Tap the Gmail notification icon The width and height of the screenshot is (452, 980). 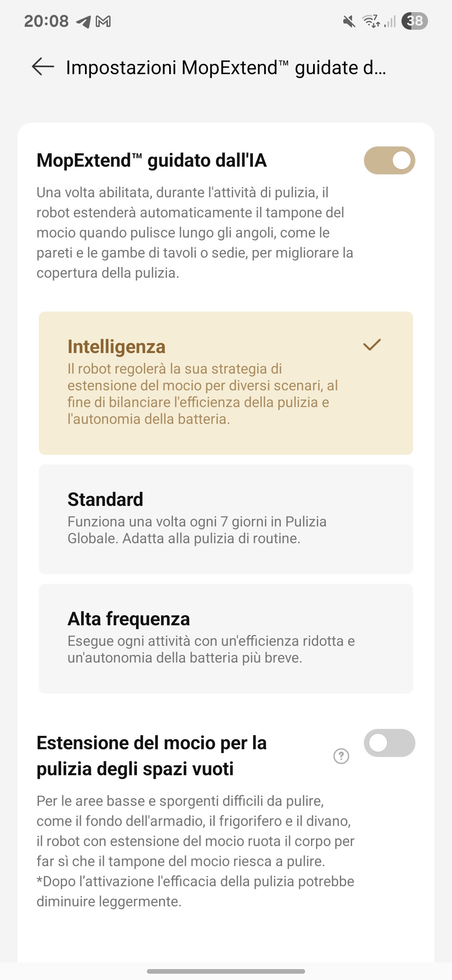(103, 21)
